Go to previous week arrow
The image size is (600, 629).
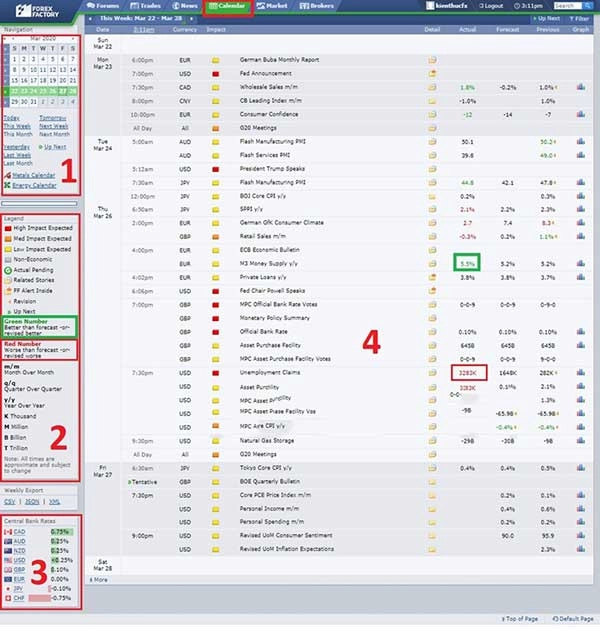tap(90, 18)
